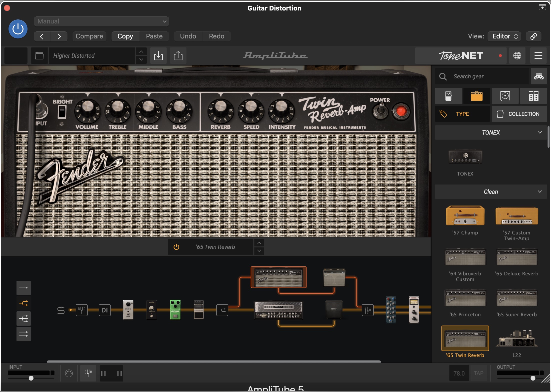Click the input source icon in chain
Screen dimensions: 551x392
click(61, 310)
